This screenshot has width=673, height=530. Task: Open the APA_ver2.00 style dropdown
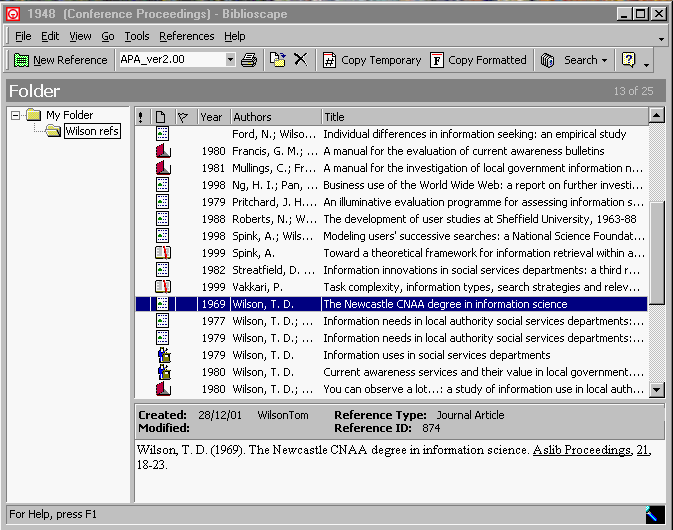230,59
